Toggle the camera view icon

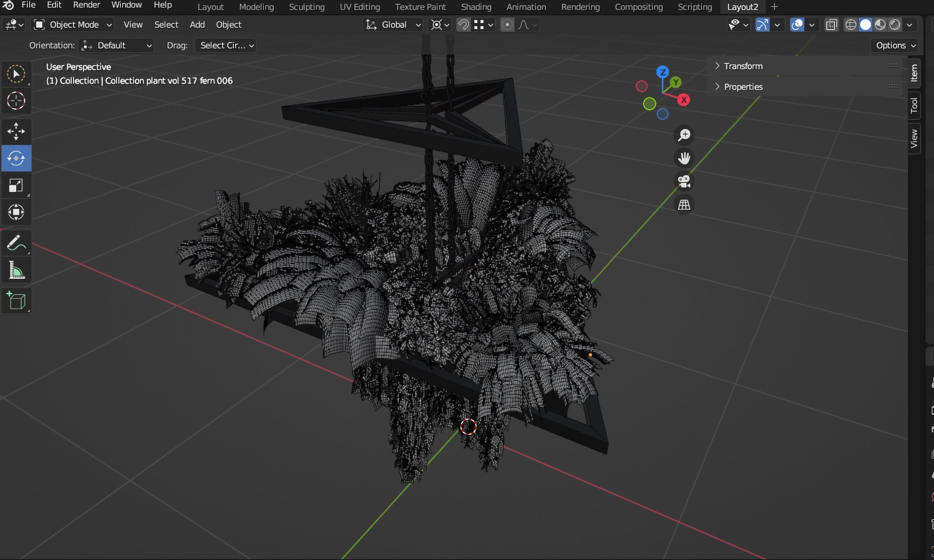pos(684,181)
